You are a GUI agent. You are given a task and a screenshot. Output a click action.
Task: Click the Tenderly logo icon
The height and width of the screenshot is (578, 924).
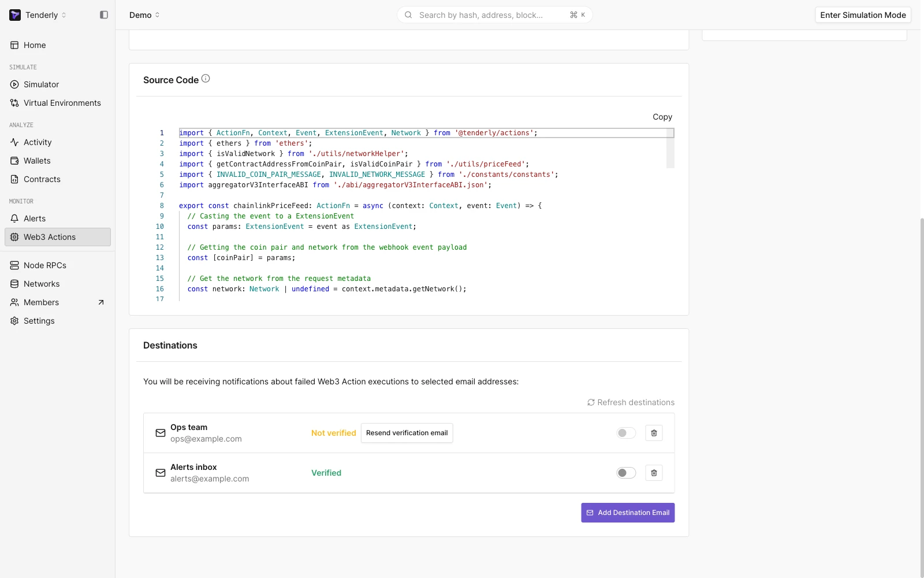[x=15, y=15]
